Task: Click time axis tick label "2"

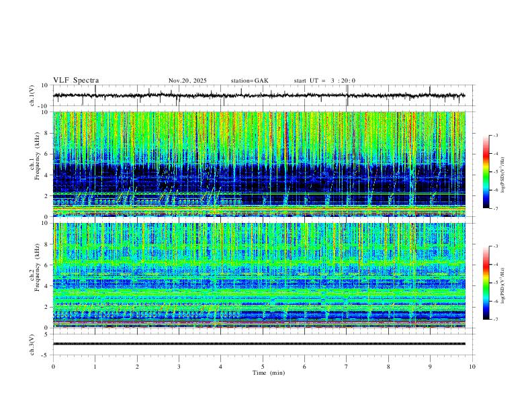Action: (x=137, y=367)
